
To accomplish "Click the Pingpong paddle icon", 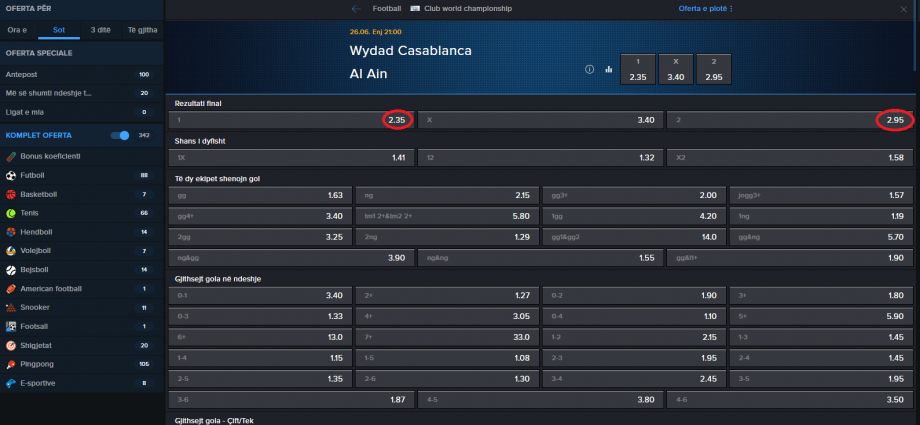I will click(x=11, y=364).
